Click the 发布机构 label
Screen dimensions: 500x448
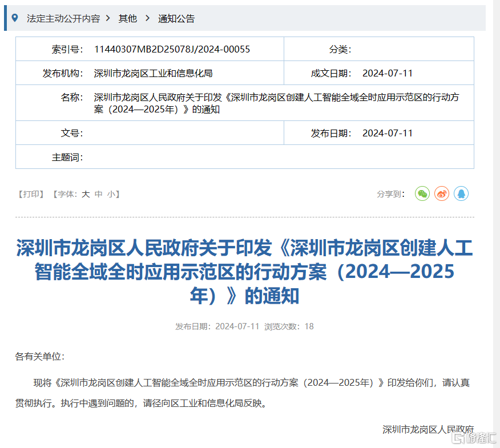click(x=63, y=74)
